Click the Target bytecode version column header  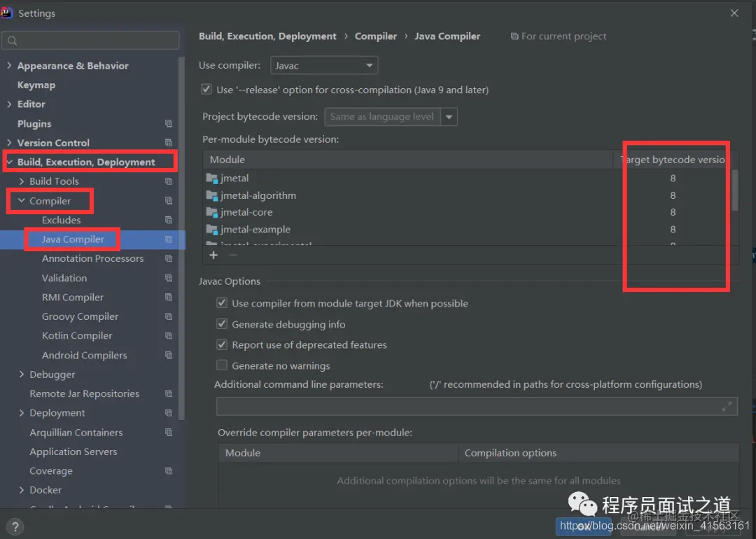pyautogui.click(x=673, y=160)
